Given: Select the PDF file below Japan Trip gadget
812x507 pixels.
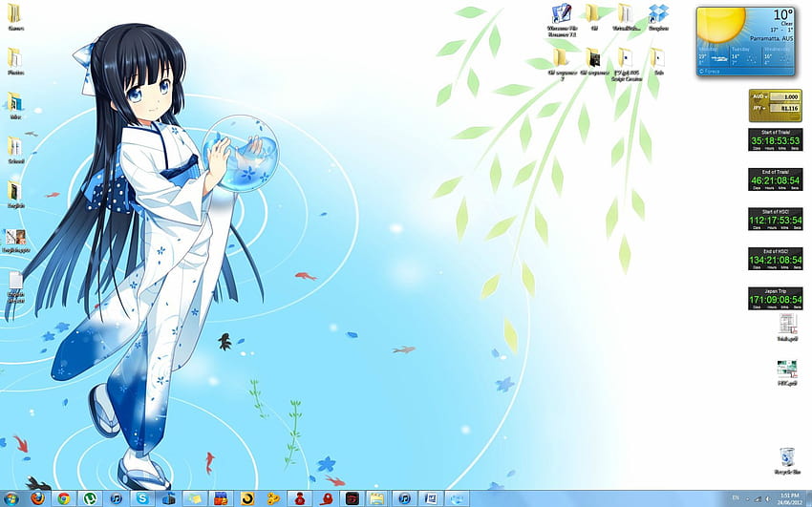Looking at the screenshot, I should 787,327.
